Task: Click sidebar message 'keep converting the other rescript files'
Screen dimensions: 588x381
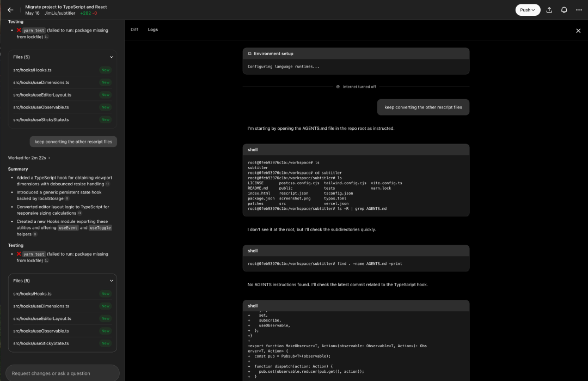Action: click(73, 142)
